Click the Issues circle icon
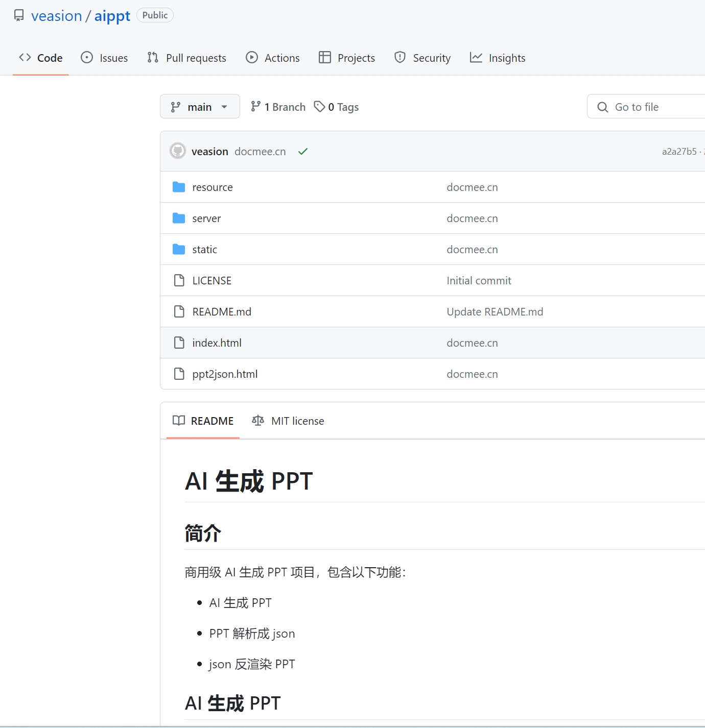Screen dimensions: 705x728 86,58
